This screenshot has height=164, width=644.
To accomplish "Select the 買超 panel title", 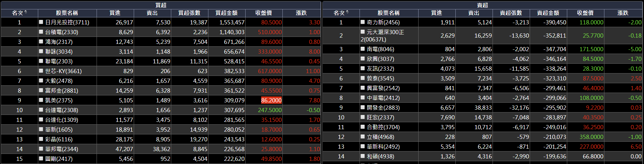I will coord(161,5).
